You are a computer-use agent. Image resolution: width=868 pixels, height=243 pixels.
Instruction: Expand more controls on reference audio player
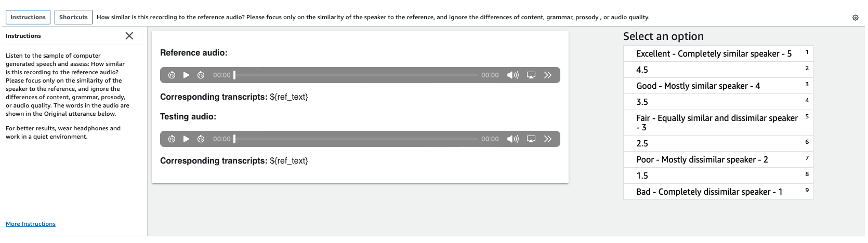tap(548, 75)
